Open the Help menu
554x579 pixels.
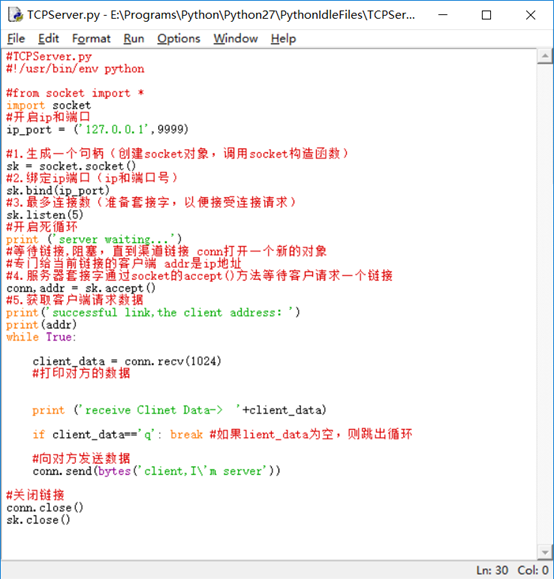[283, 38]
